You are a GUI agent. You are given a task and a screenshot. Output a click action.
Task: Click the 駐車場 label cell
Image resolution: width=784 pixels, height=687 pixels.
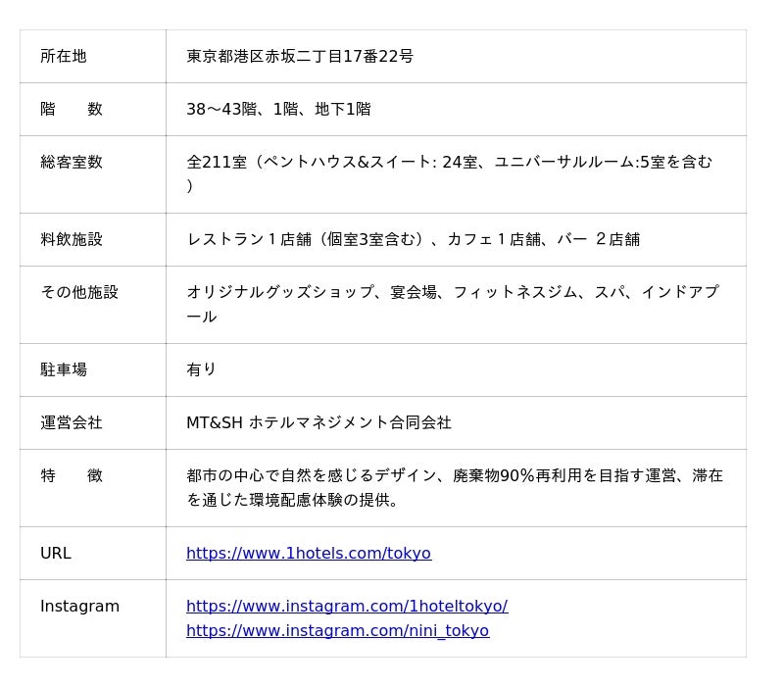click(x=93, y=370)
